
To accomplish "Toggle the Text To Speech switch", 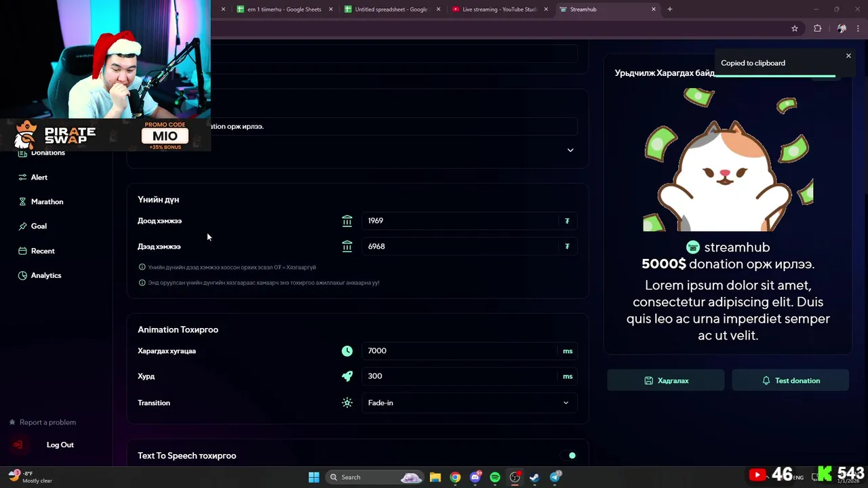I will [x=568, y=455].
